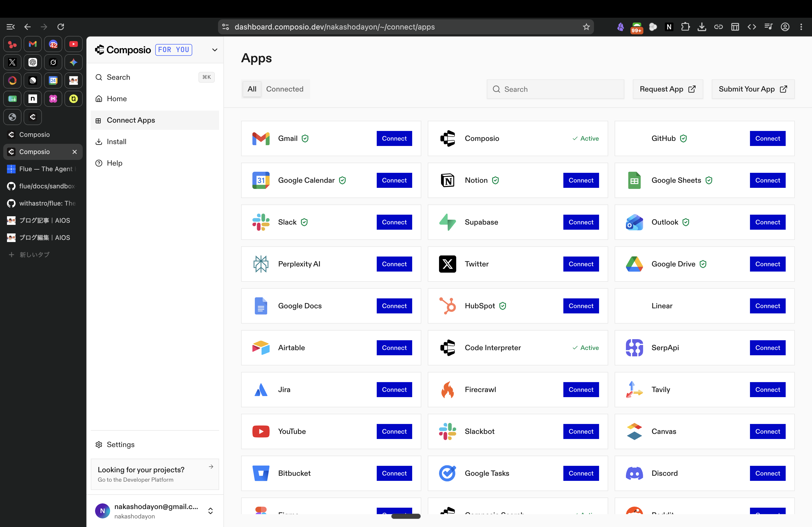Click the Request App button

[x=668, y=89]
